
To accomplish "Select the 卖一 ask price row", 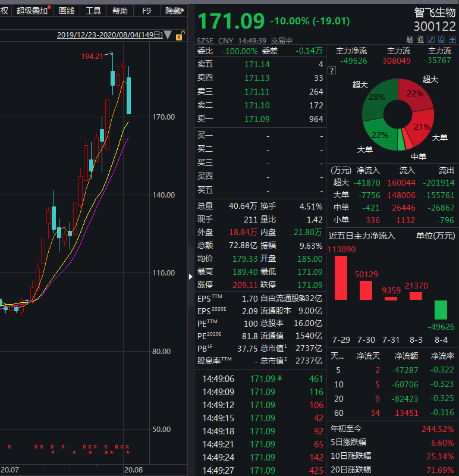I will click(x=260, y=119).
